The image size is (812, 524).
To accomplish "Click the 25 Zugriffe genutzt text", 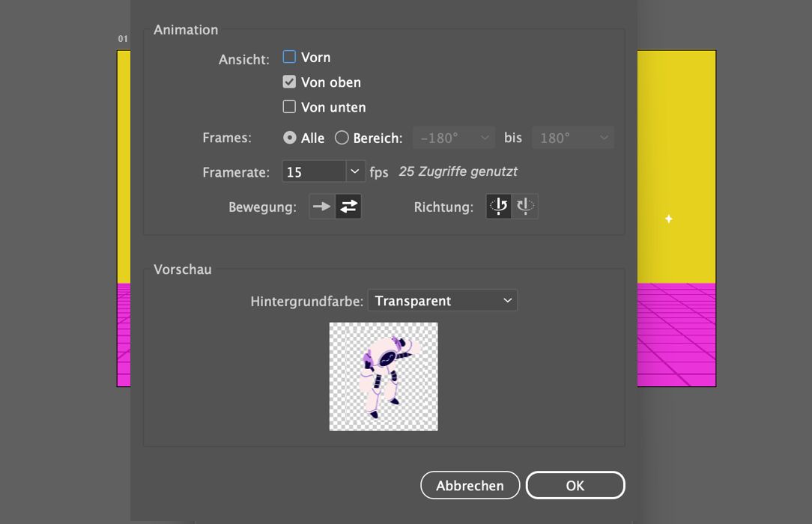I will click(x=458, y=171).
